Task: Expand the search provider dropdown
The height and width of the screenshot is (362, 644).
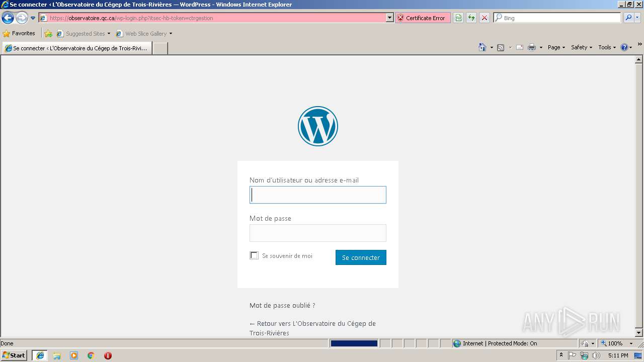Action: point(637,18)
